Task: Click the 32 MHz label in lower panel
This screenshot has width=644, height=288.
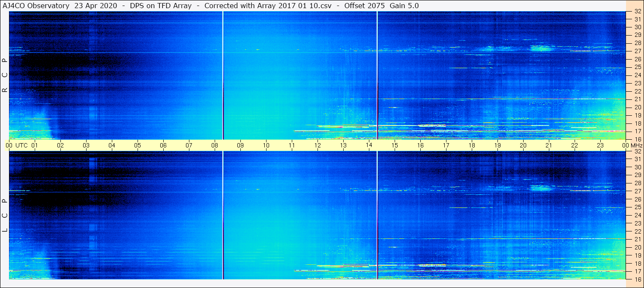Action: [637, 151]
